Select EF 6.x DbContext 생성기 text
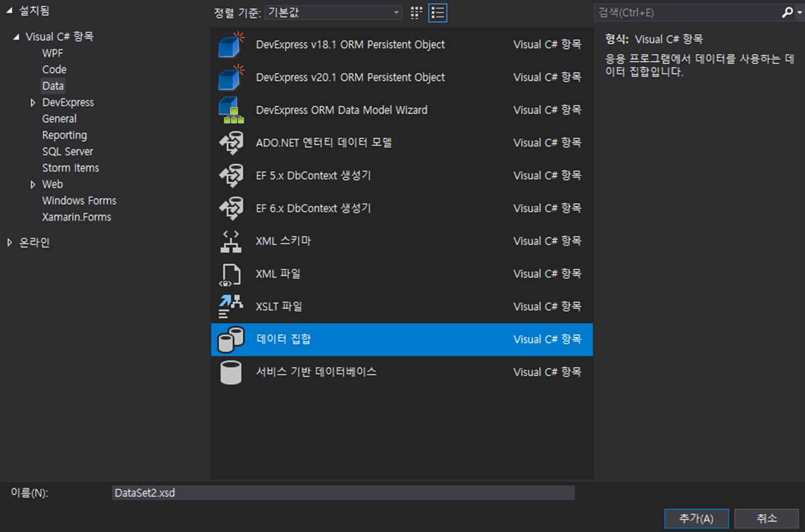 point(313,208)
